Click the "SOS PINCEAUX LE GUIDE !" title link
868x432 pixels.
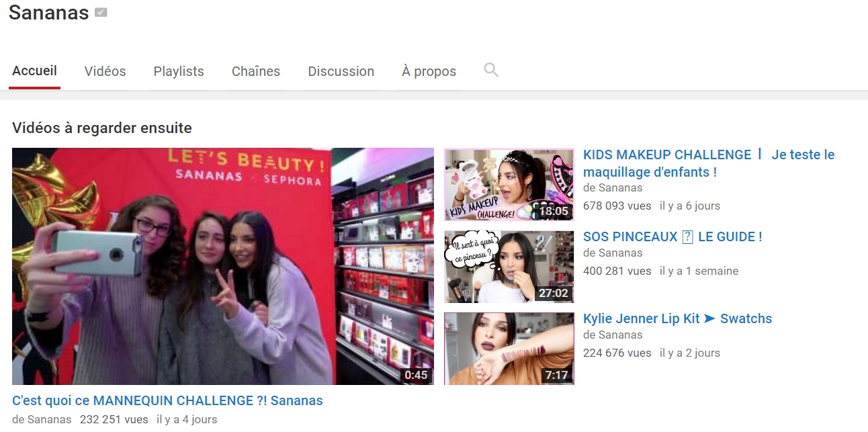point(672,236)
